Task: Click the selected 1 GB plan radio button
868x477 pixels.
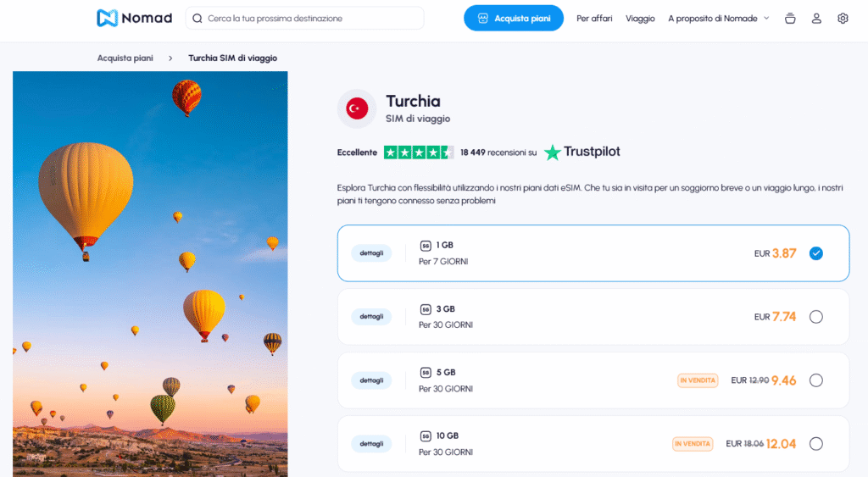Action: (x=815, y=253)
